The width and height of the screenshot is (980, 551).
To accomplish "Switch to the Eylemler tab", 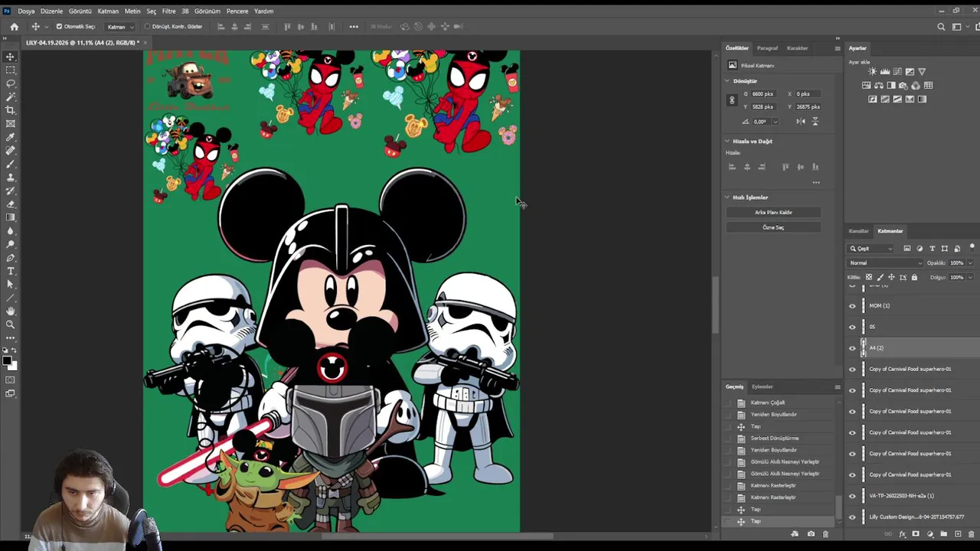I will 762,386.
